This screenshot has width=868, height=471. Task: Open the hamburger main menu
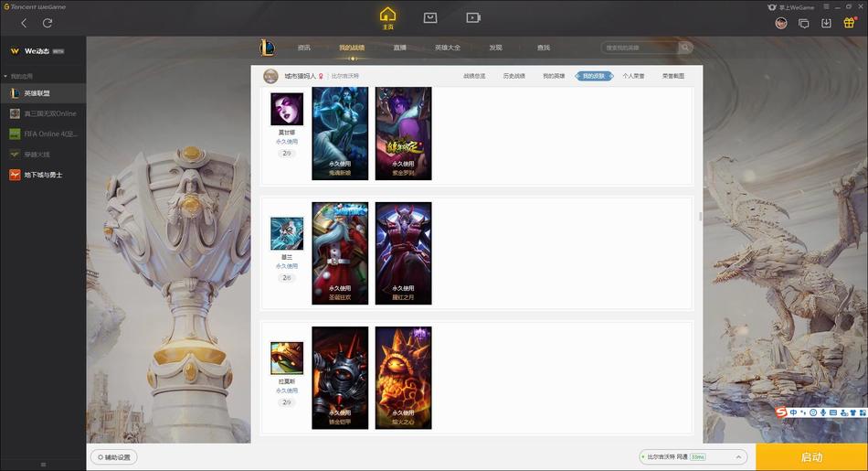[826, 6]
